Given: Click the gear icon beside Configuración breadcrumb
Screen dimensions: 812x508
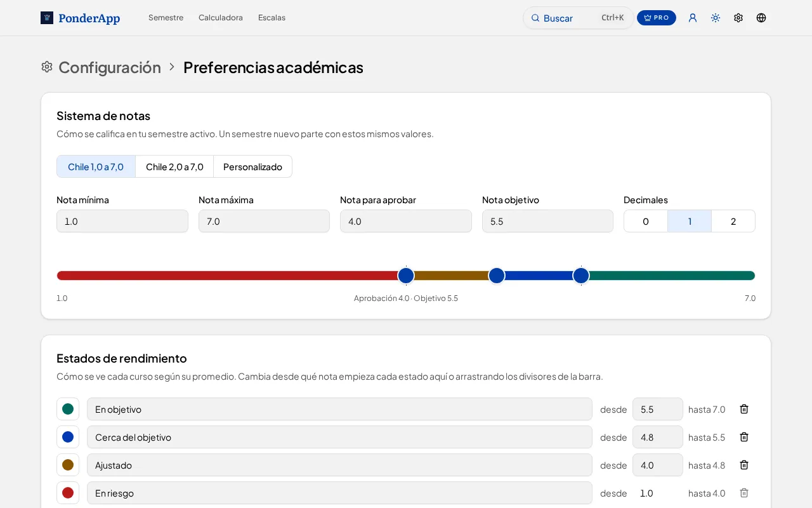Looking at the screenshot, I should [x=47, y=67].
